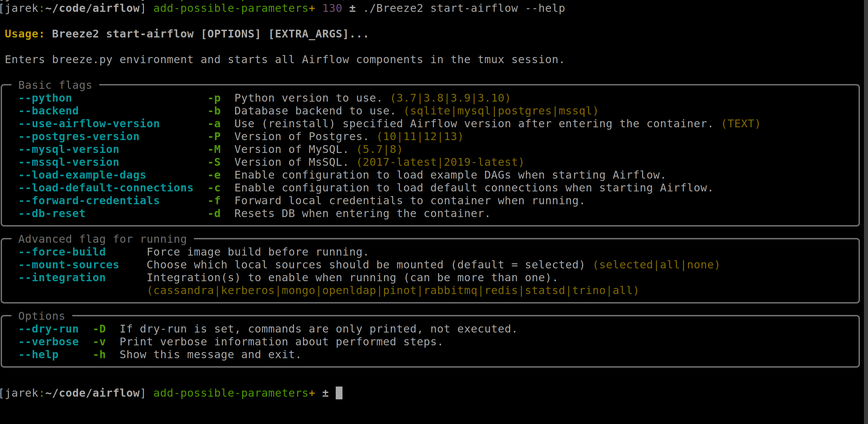Click the --force-build option
868x424 pixels.
(x=62, y=252)
